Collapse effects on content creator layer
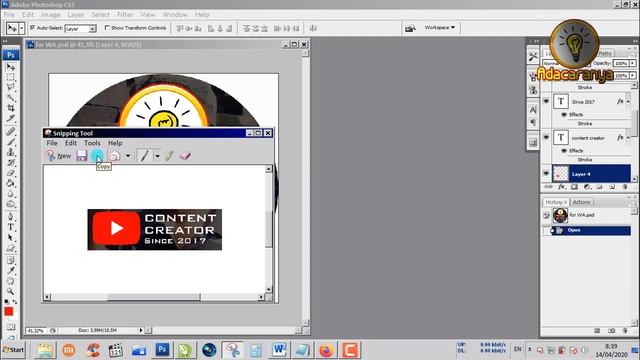Image resolution: width=640 pixels, height=360 pixels. pos(628,138)
